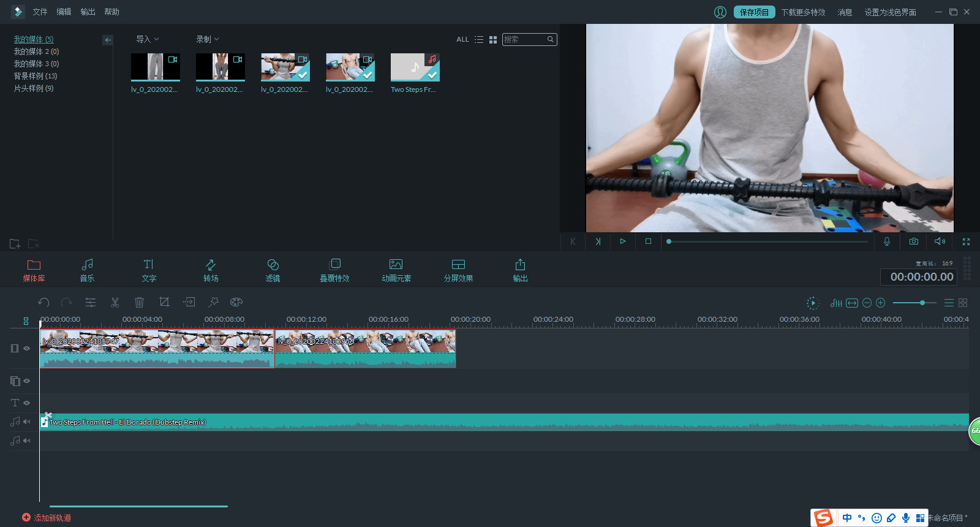The height and width of the screenshot is (527, 980).
Task: Expand the 录制 record dropdown
Action: click(x=207, y=39)
